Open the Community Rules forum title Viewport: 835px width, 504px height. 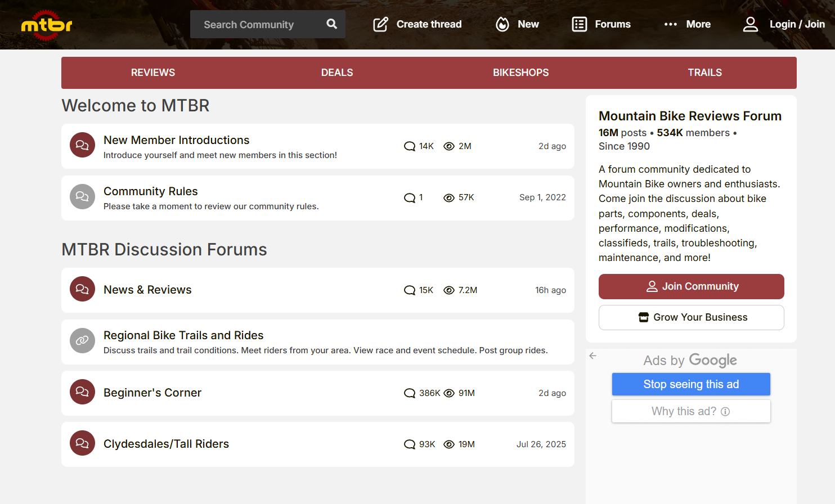(x=151, y=191)
